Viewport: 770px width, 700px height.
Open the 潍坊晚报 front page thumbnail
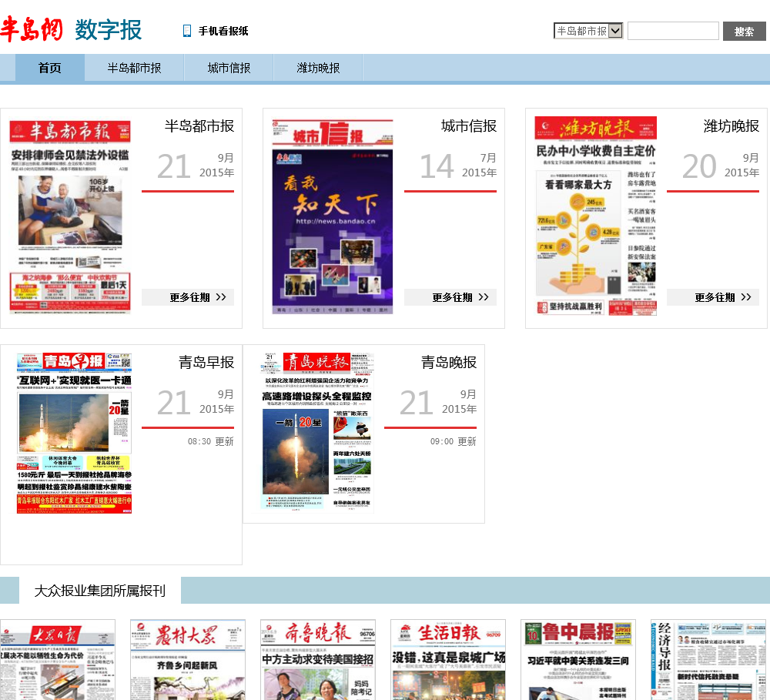[x=596, y=216]
